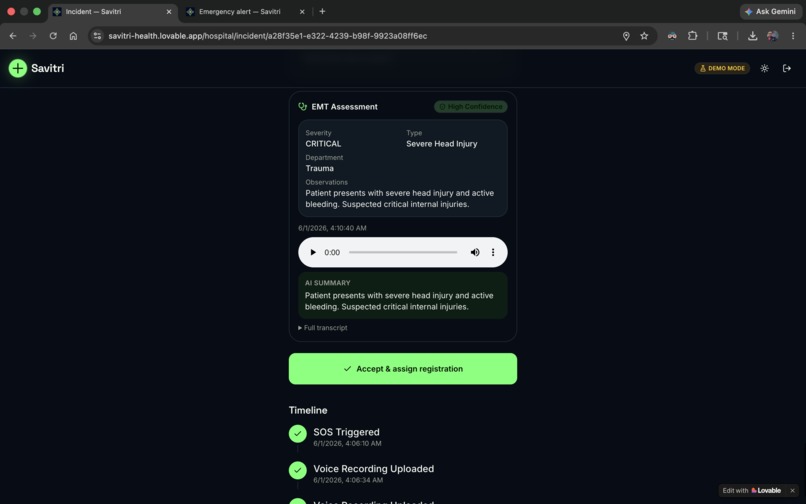806x504 pixels.
Task: Seek on the audio progress bar
Action: pos(402,252)
